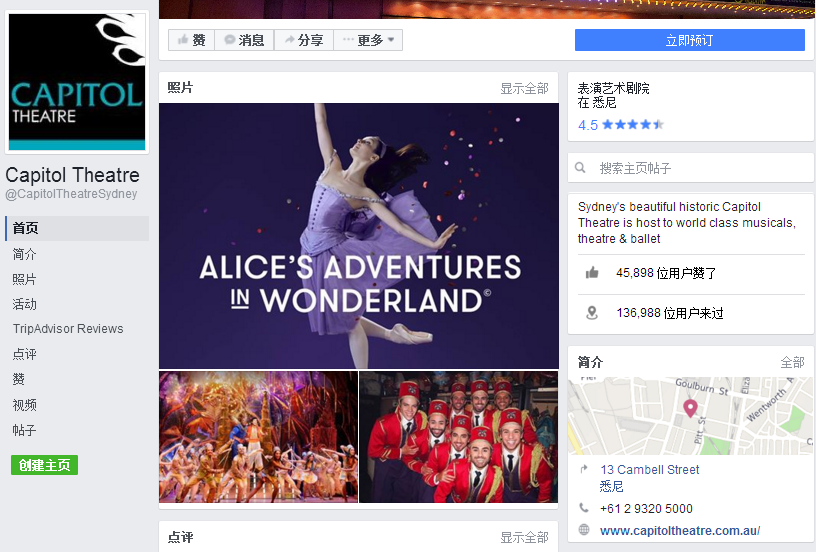Click the 赞 (Like) button
The image size is (816, 552).
[x=191, y=40]
